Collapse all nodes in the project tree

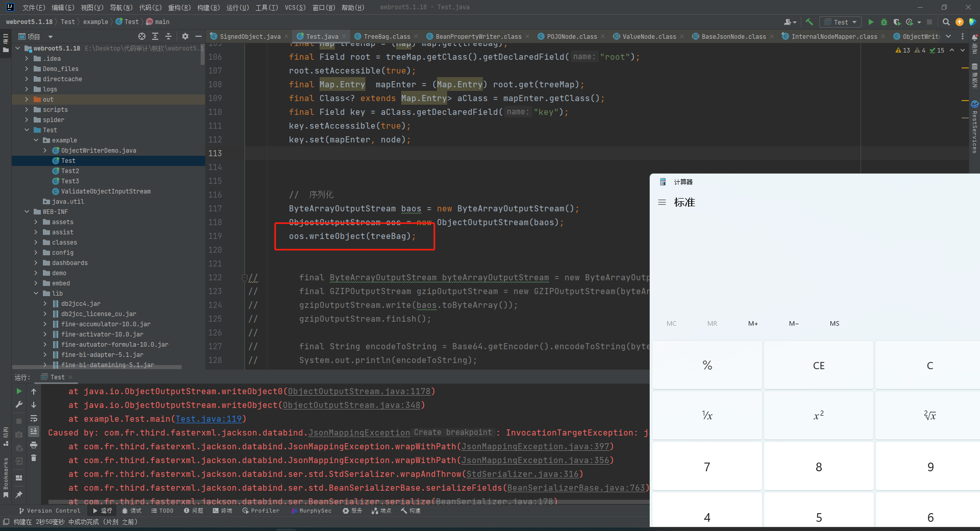pos(168,36)
